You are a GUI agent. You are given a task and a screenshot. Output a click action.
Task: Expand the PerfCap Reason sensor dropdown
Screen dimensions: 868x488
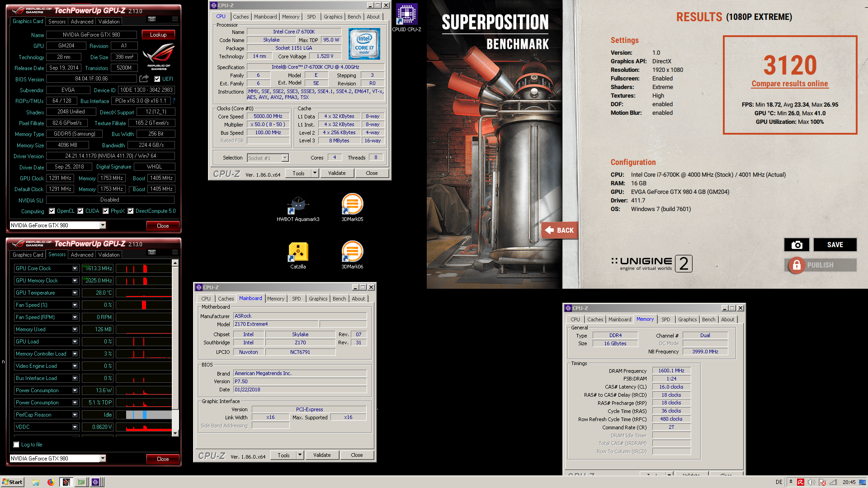[x=75, y=415]
